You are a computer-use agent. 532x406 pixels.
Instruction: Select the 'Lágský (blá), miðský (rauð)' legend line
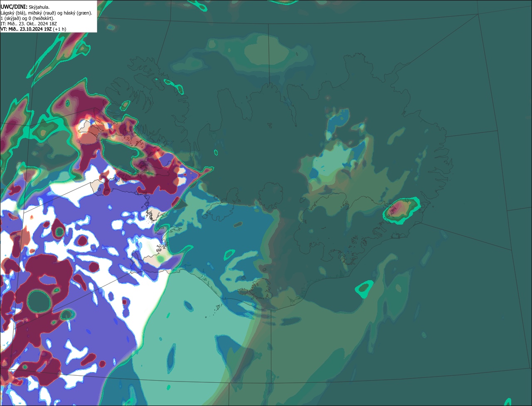[x=46, y=13]
